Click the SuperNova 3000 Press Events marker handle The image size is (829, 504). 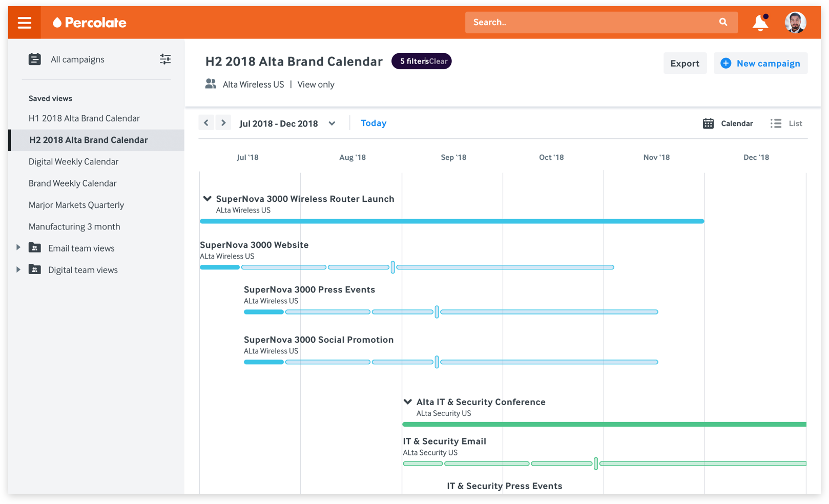[x=437, y=311]
